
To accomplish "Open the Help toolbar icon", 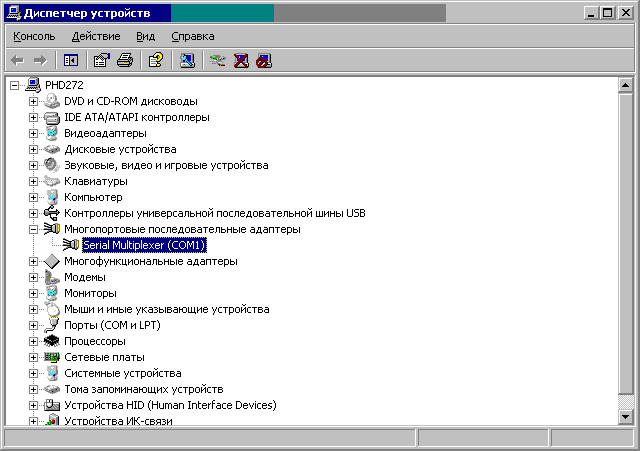I will (x=156, y=61).
